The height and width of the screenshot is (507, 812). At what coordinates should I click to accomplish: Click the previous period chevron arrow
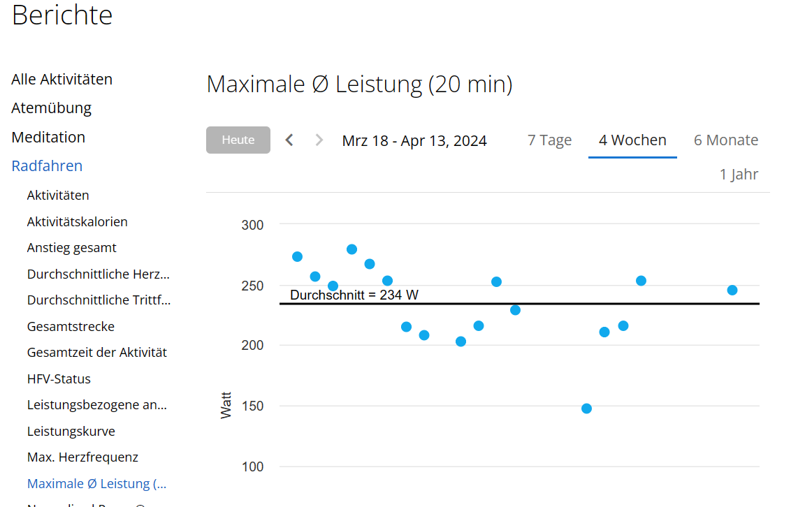(289, 140)
